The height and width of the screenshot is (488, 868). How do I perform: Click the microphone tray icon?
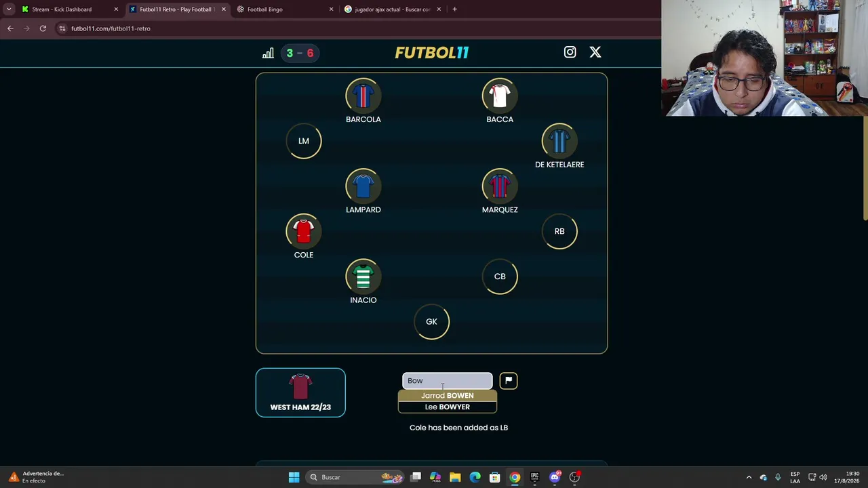point(778,477)
